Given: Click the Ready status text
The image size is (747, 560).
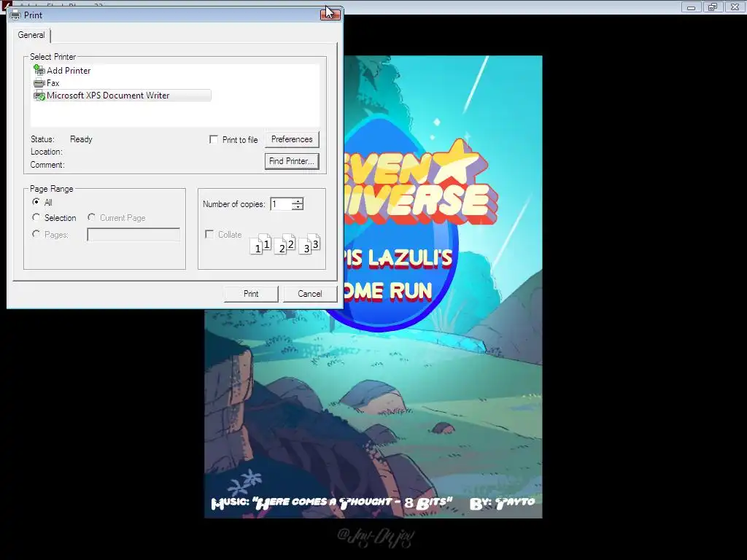Looking at the screenshot, I should (x=81, y=139).
